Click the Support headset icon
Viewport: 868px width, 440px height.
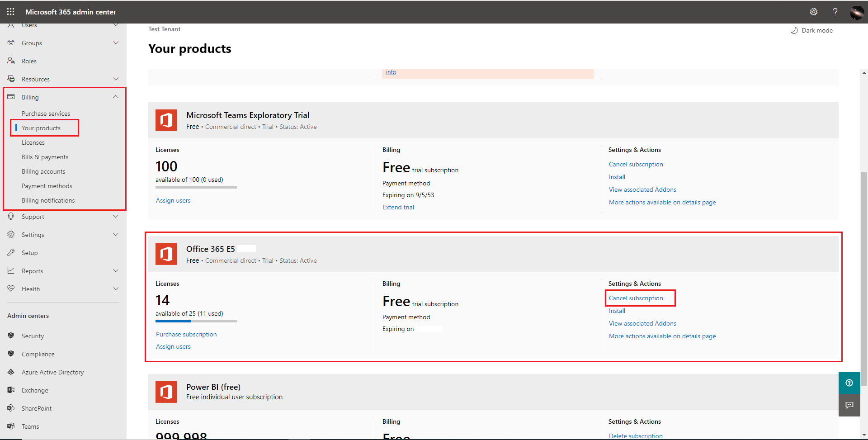11,217
